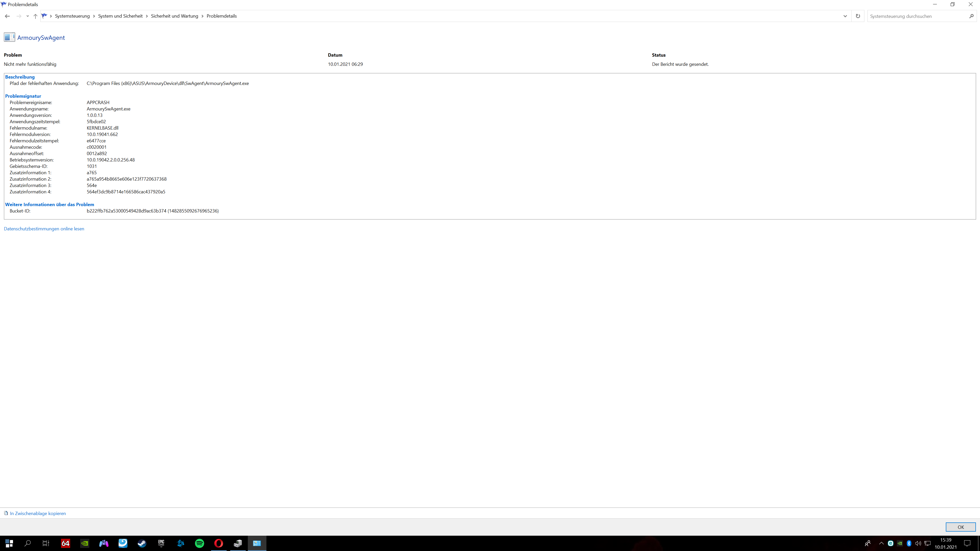Go up one level with the up arrow
This screenshot has height=551, width=980.
pos(35,16)
